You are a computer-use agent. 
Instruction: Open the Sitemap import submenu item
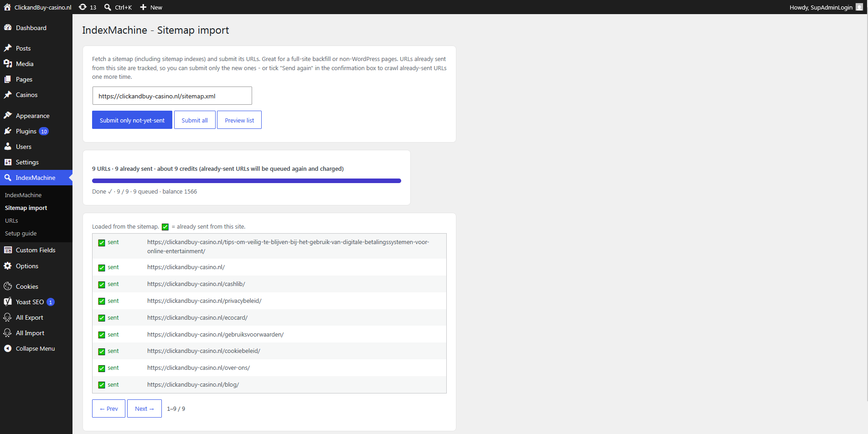tap(26, 208)
